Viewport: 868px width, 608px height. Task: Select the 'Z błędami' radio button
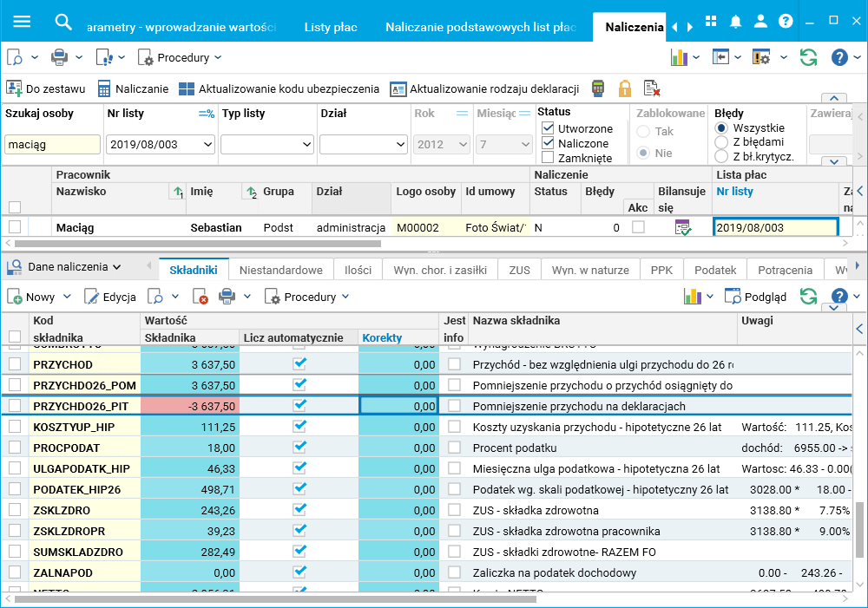click(721, 142)
